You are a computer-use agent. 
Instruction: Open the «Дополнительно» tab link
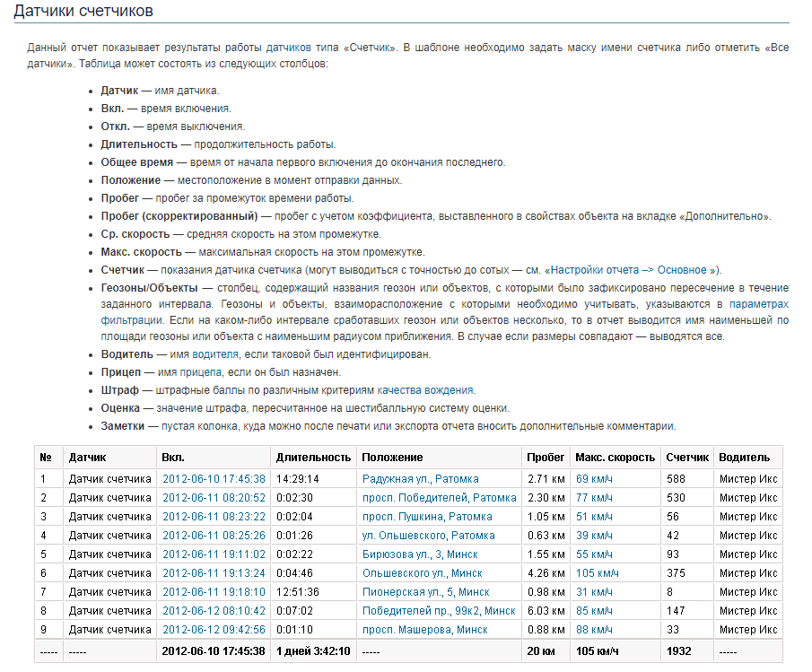727,216
